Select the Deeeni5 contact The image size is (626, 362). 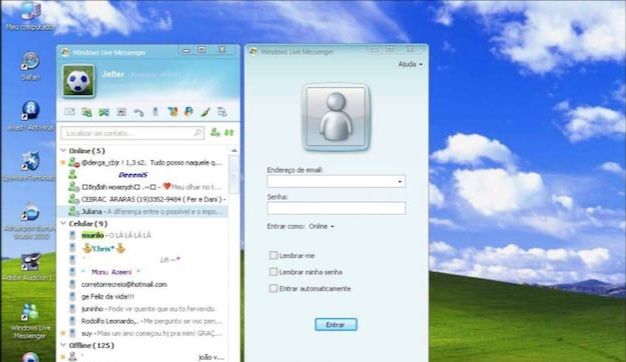coord(133,174)
